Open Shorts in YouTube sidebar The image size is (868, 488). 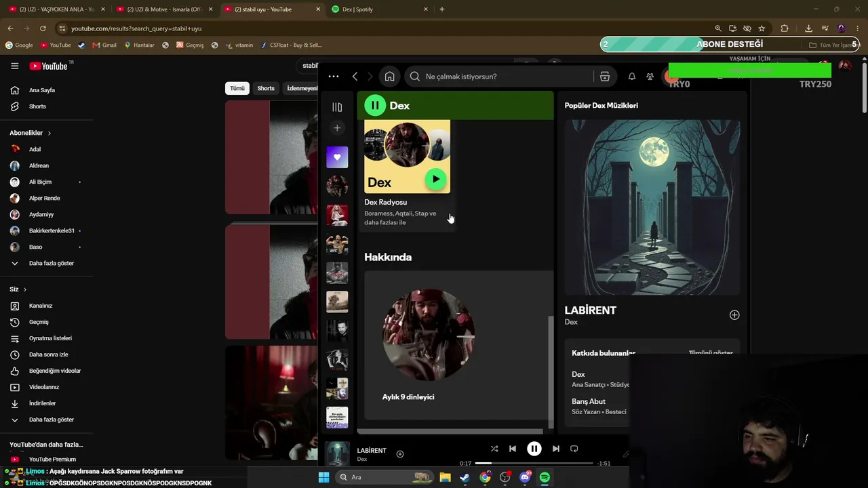coord(37,106)
